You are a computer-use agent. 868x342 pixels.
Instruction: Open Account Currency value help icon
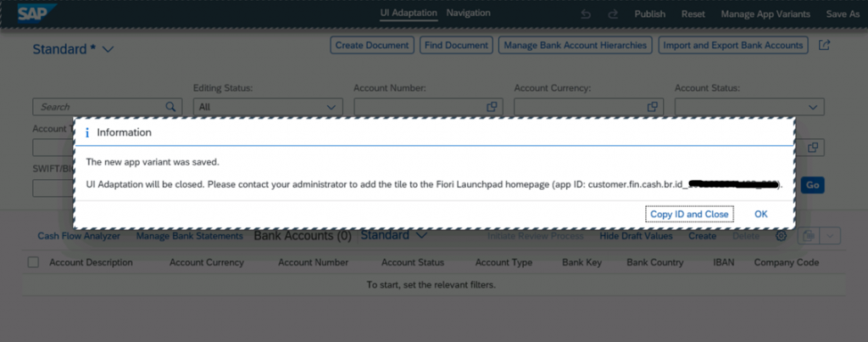(652, 106)
